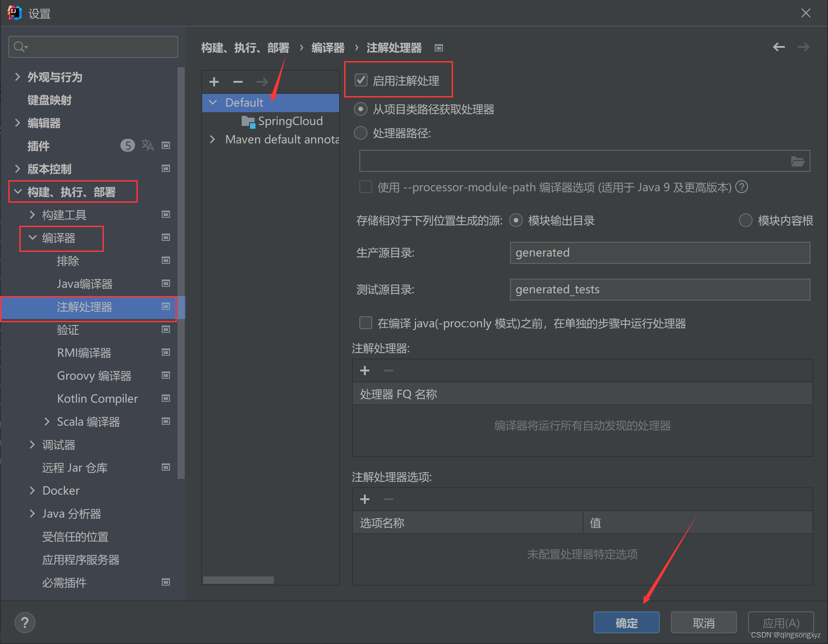Viewport: 828px width, 644px height.
Task: Select 模块内容根 radio button
Action: click(745, 221)
